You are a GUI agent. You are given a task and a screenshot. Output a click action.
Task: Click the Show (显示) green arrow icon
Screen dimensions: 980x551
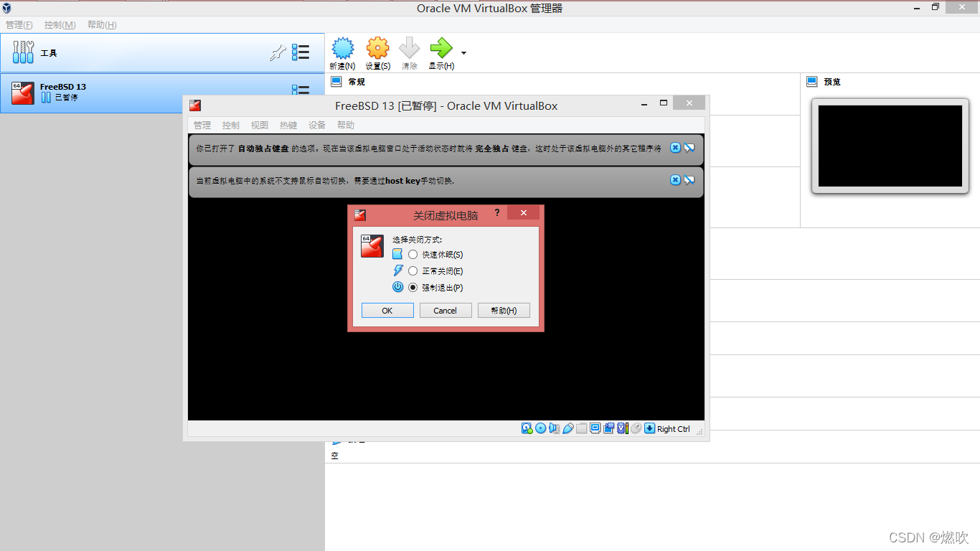coord(440,48)
